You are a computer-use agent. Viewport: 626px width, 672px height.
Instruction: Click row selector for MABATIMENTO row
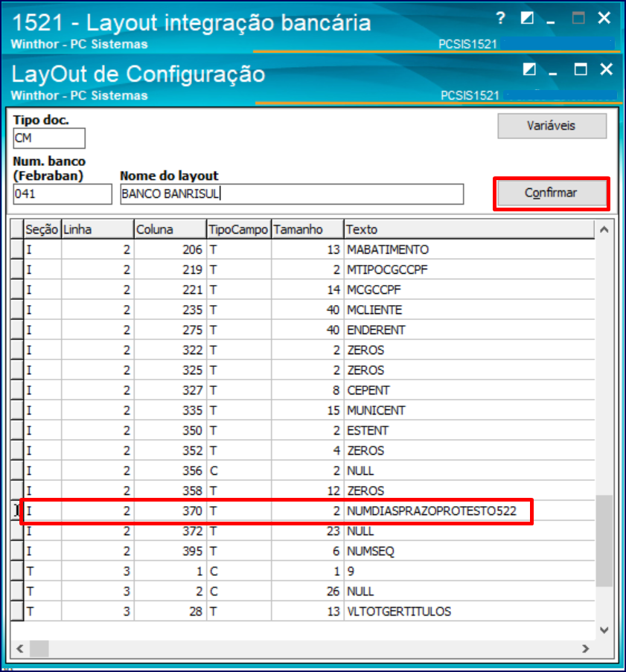16,249
